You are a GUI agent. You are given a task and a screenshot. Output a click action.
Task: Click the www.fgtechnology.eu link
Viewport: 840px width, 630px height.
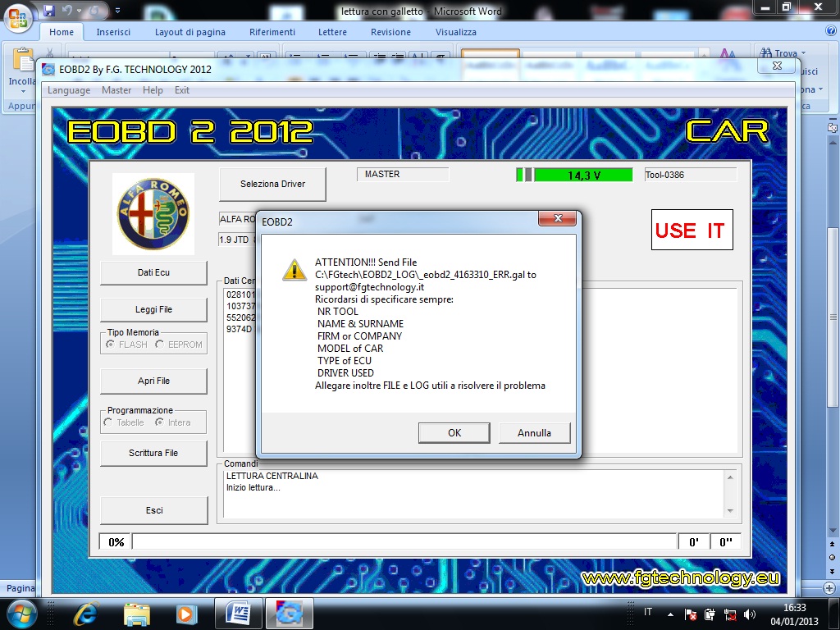pos(680,578)
